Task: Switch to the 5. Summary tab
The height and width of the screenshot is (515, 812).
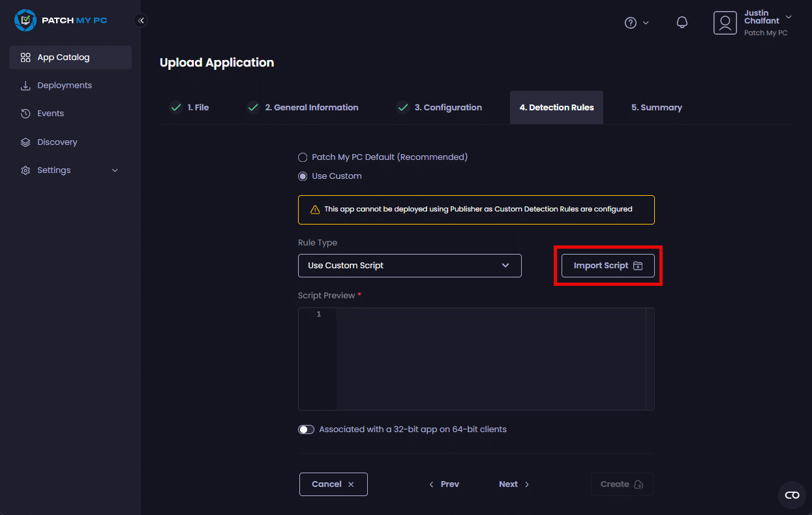Action: pyautogui.click(x=656, y=108)
